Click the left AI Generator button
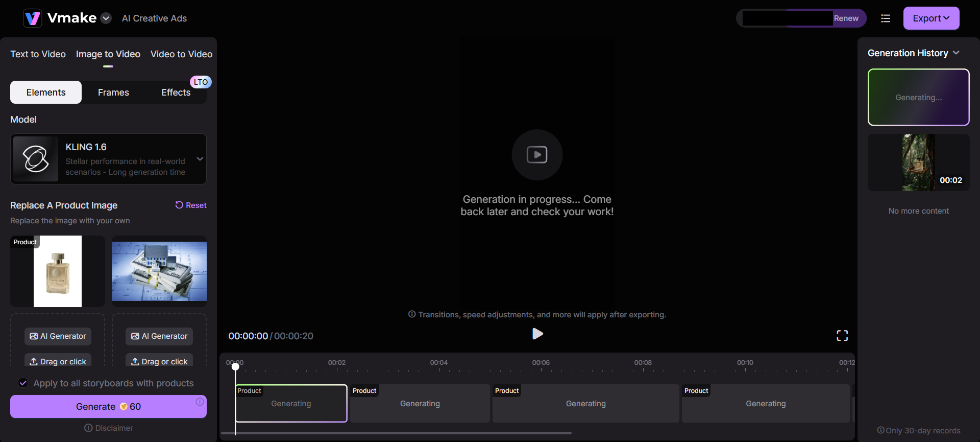 coord(58,336)
